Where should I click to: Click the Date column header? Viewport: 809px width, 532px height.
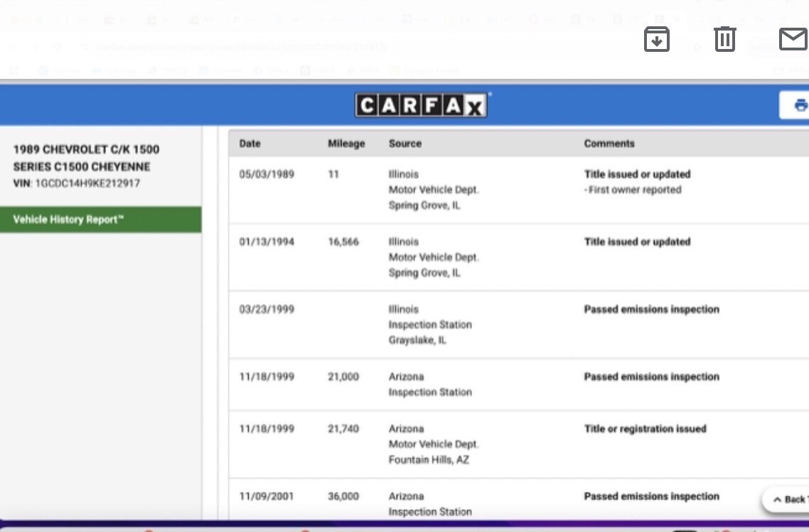tap(250, 143)
